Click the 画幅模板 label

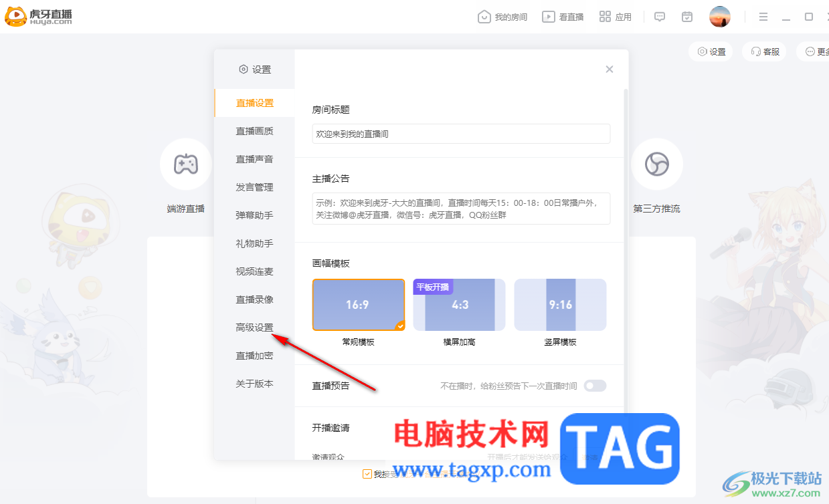coord(331,263)
